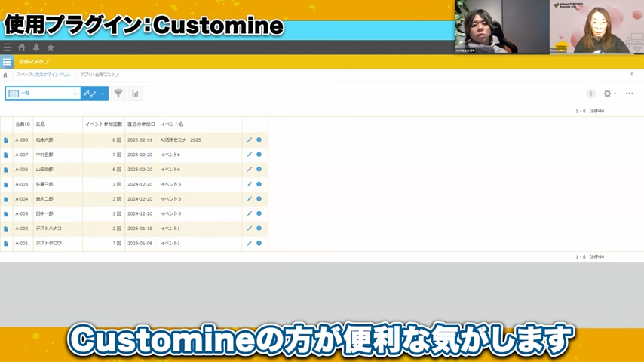The height and width of the screenshot is (362, 644).
Task: Edit the A-006 record with pencil icon
Action: click(250, 169)
